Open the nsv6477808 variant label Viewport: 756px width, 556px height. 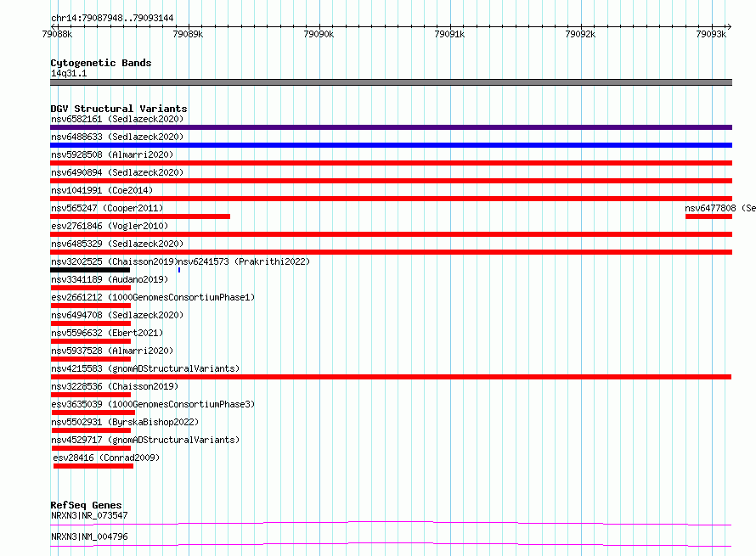click(x=719, y=208)
